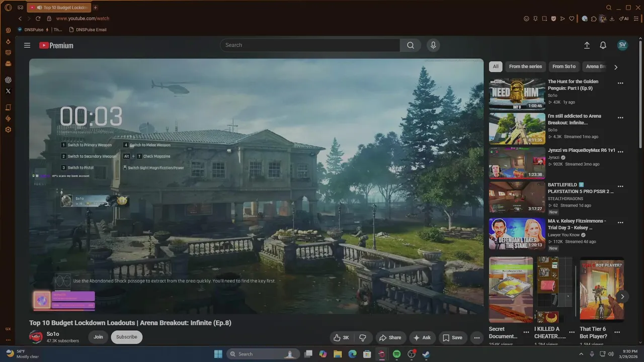The image size is (644, 362).
Task: Open sidebar settings gear icon
Action: coord(8,130)
